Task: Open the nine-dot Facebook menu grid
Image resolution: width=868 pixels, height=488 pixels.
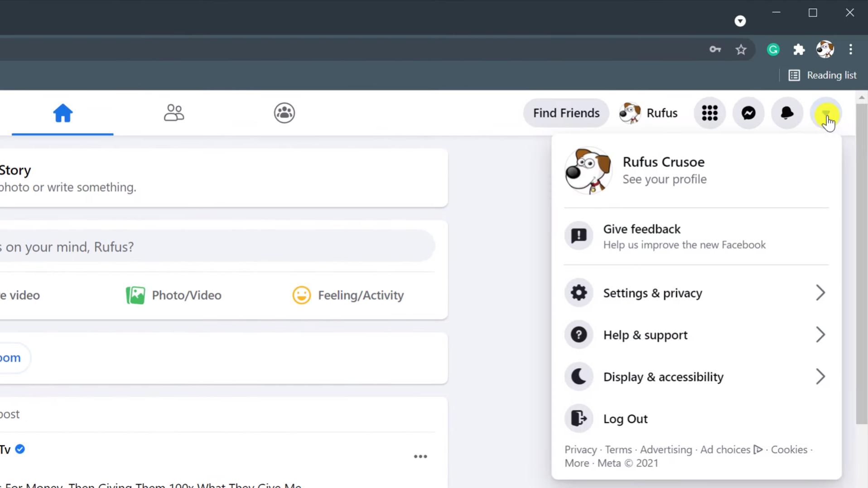Action: pos(709,113)
